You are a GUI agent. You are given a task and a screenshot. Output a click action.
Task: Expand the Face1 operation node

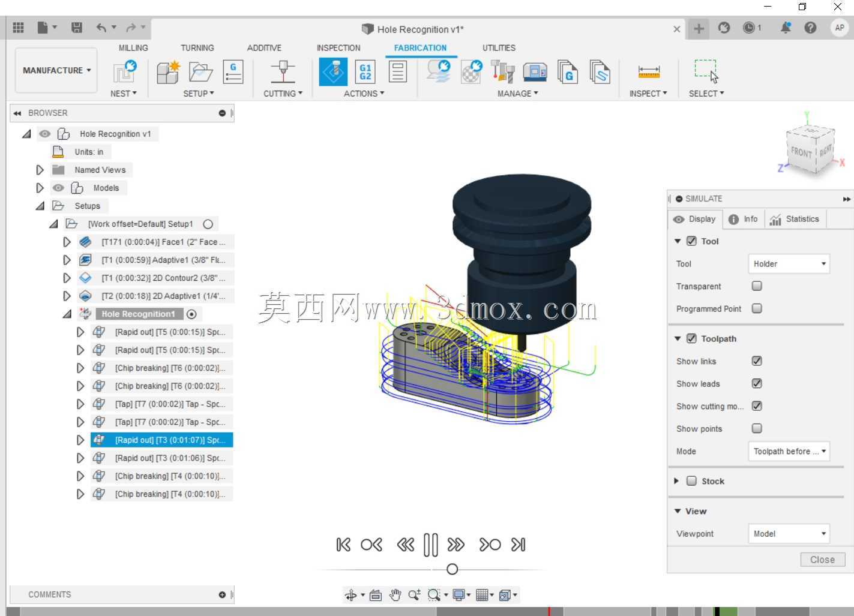pos(67,242)
